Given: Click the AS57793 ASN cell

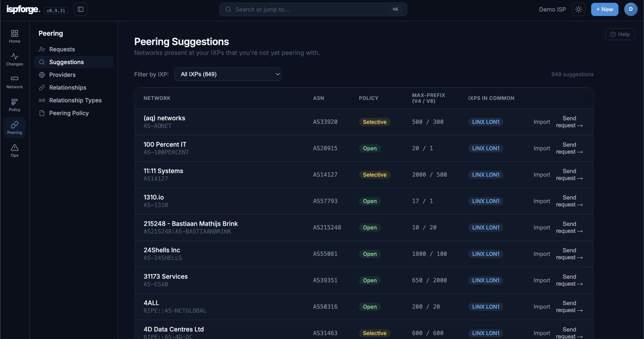Looking at the screenshot, I should (x=325, y=201).
